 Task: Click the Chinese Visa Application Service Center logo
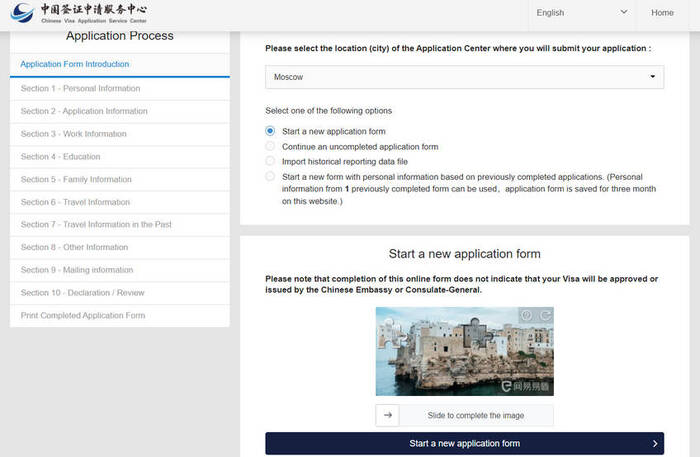[x=80, y=13]
